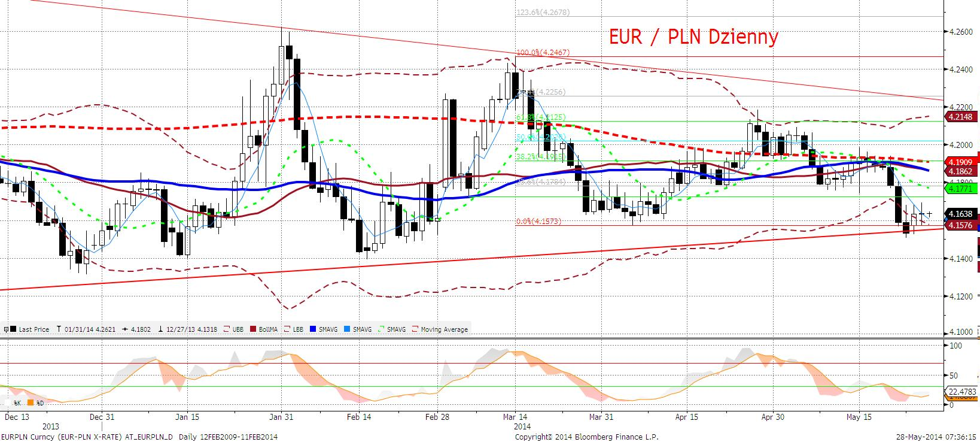Click the low-price marker icon in the legend
This screenshot has height=442, width=980.
[x=160, y=329]
